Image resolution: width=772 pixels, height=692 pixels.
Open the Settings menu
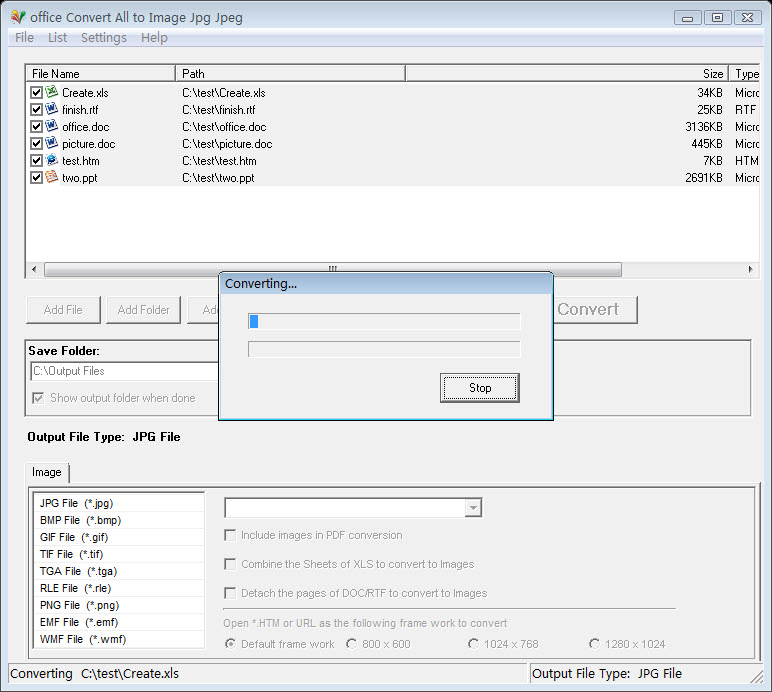[103, 38]
